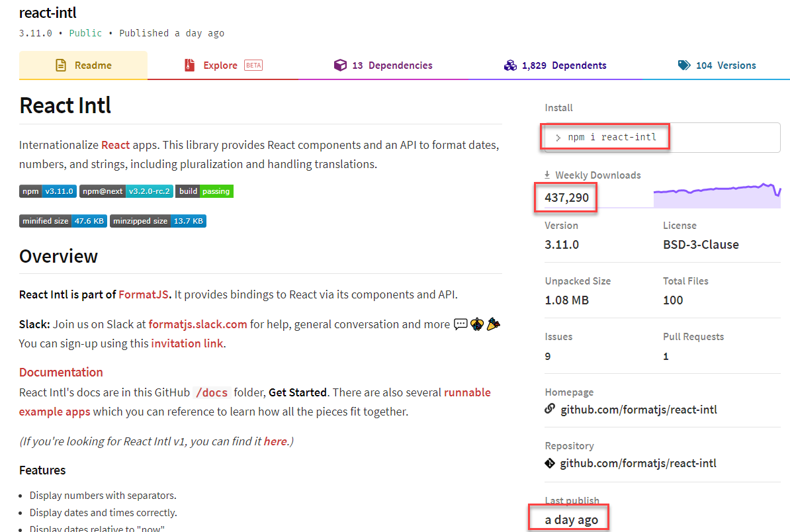Click the minified size 47.6 KB badge
790x532 pixels.
(x=63, y=221)
